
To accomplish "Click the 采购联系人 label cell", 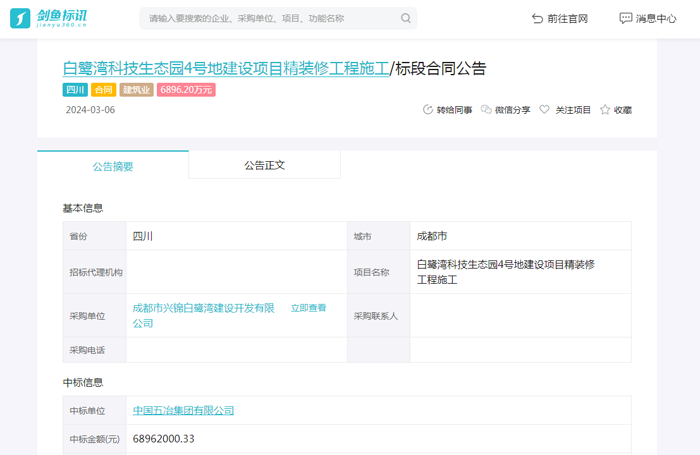I will tap(379, 316).
